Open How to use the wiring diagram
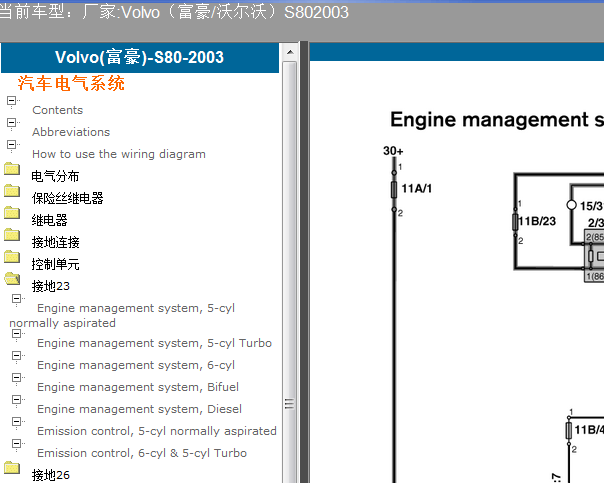This screenshot has width=604, height=483. click(x=119, y=154)
